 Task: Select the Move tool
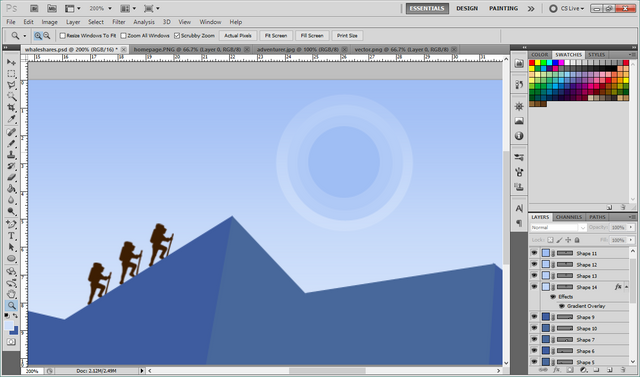(11, 62)
